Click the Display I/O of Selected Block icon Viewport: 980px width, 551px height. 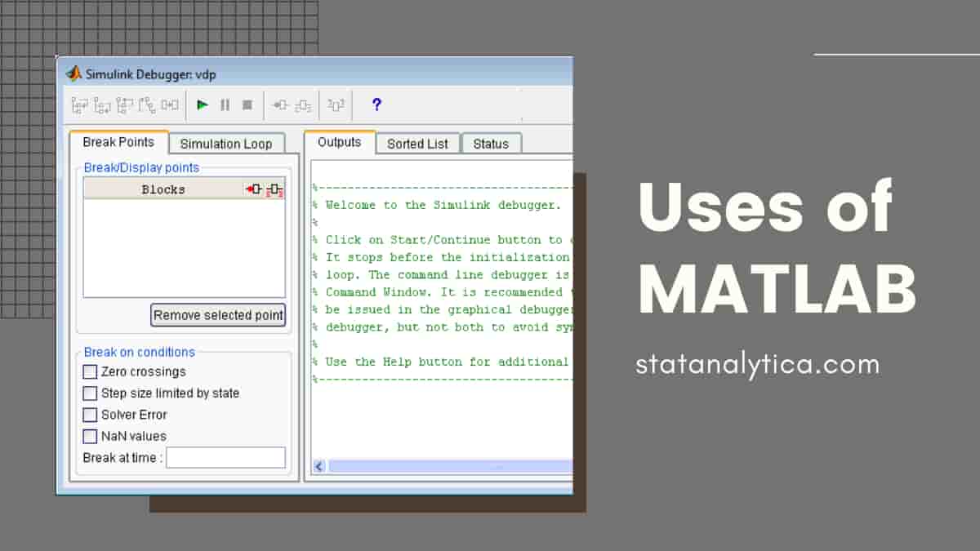(x=301, y=104)
